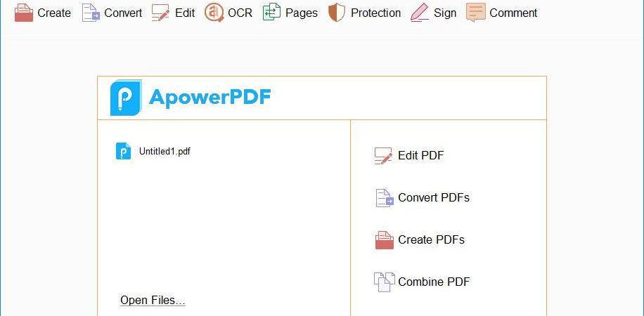644x316 pixels.
Task: Click the Pages icon in toolbar
Action: point(271,13)
